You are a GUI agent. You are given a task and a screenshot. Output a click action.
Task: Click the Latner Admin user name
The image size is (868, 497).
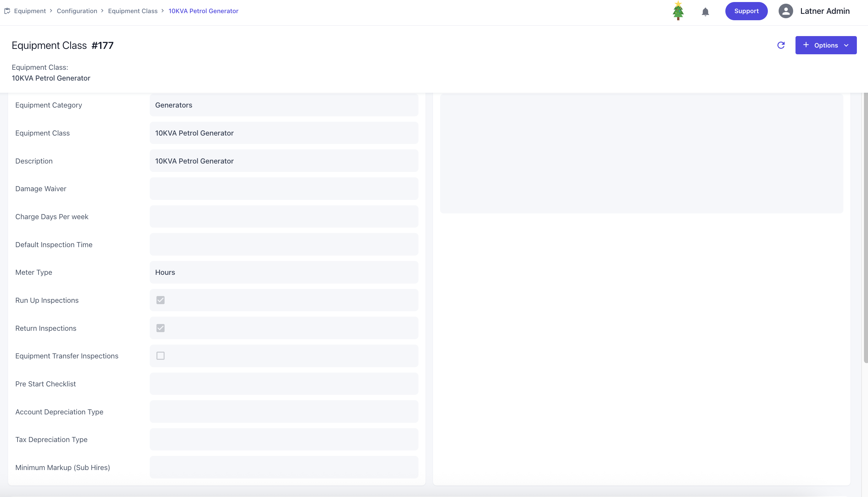coord(824,11)
